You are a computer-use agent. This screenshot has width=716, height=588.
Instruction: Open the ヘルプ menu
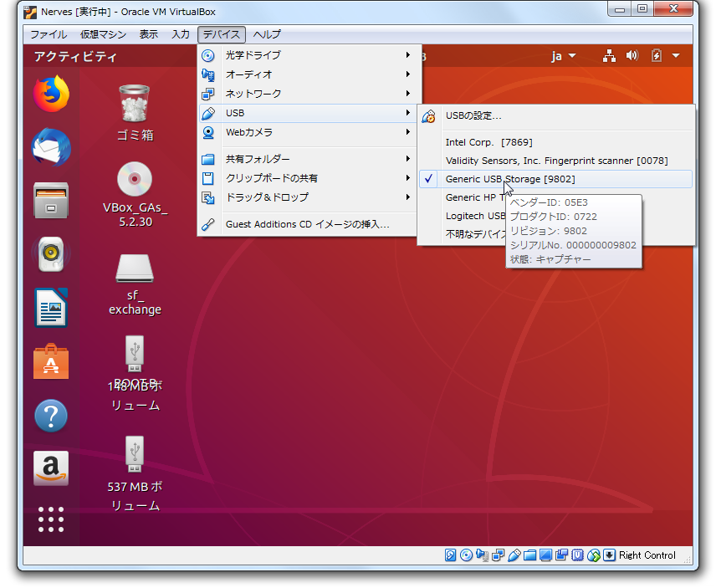tap(267, 34)
